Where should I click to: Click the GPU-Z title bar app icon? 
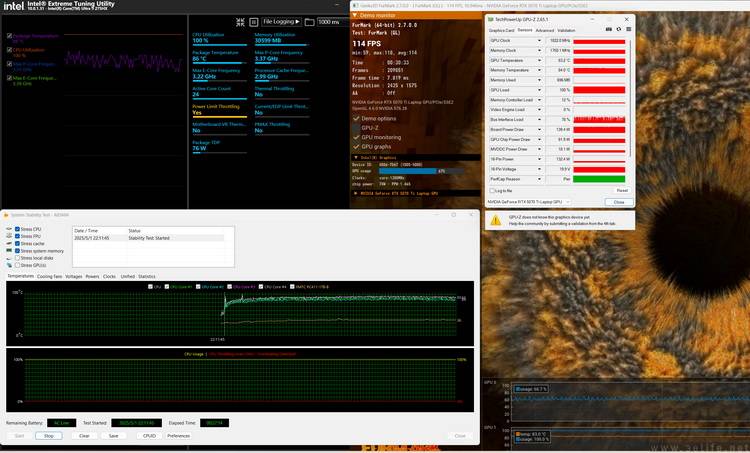[490, 18]
